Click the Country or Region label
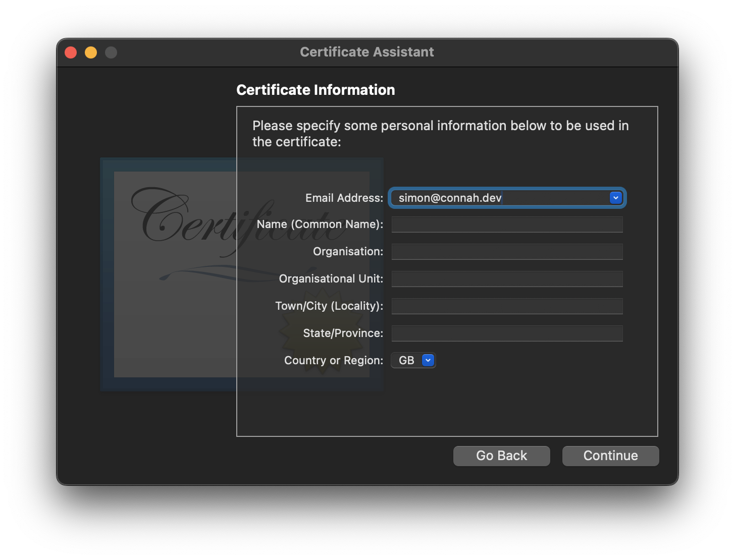Image resolution: width=735 pixels, height=560 pixels. click(x=334, y=360)
